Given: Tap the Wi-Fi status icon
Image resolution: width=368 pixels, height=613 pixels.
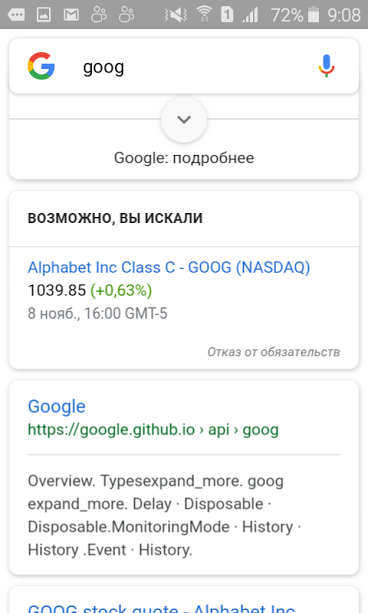Looking at the screenshot, I should click(x=204, y=14).
